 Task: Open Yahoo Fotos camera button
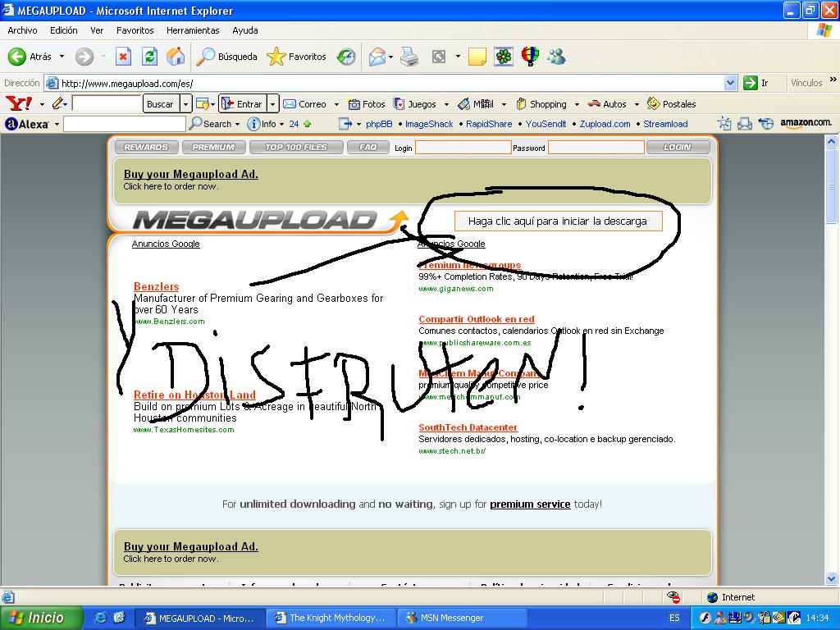(x=367, y=104)
